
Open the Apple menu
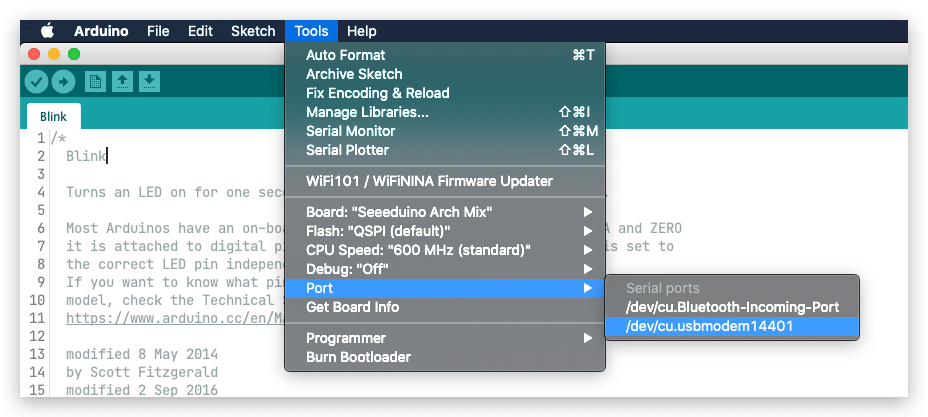(47, 31)
